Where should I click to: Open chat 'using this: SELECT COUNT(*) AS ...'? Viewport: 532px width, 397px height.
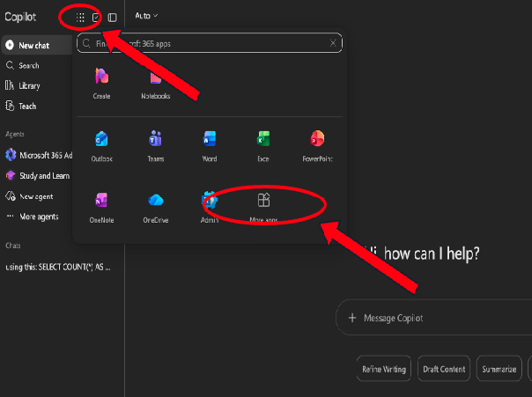(58, 267)
